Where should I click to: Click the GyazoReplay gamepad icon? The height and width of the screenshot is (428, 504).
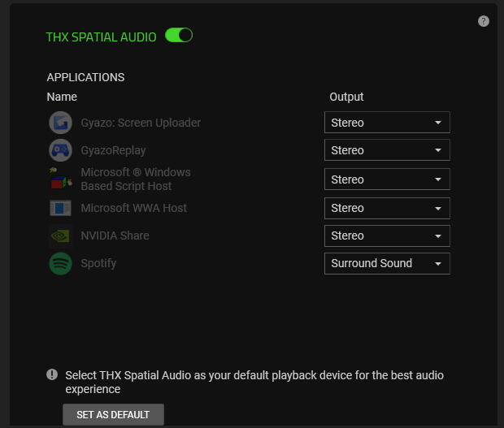pyautogui.click(x=60, y=150)
